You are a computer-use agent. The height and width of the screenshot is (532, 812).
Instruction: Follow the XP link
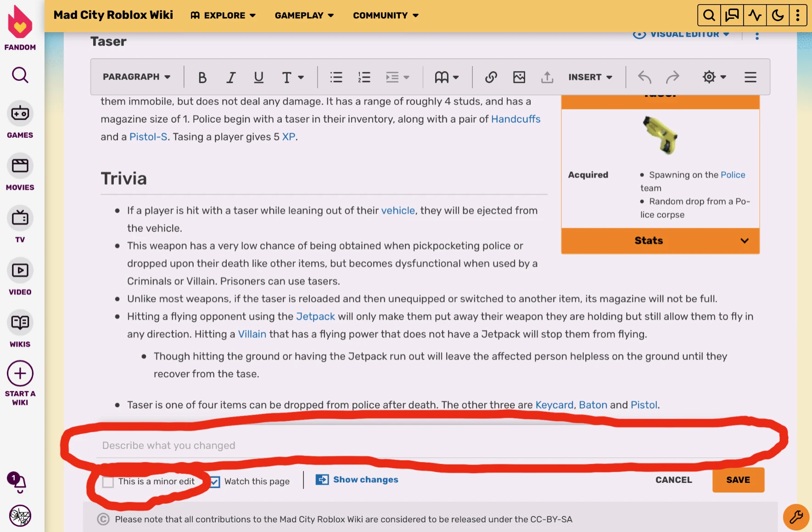pos(289,137)
